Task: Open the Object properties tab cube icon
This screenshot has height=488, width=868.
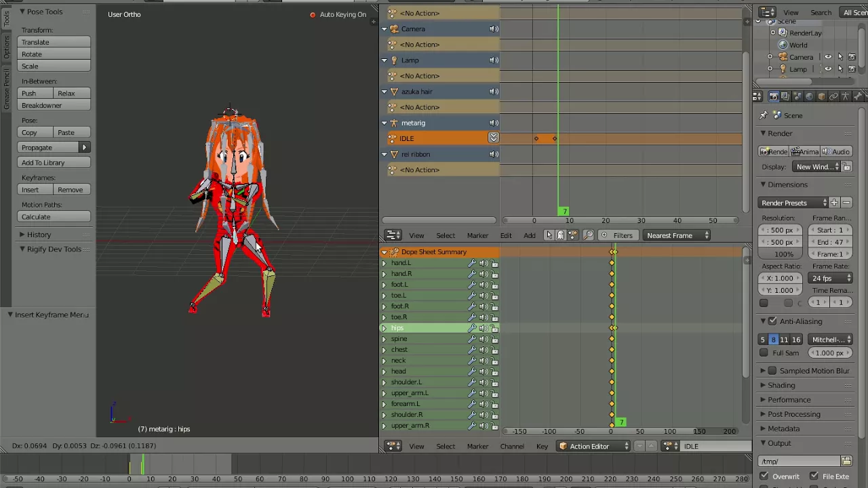Action: [821, 96]
